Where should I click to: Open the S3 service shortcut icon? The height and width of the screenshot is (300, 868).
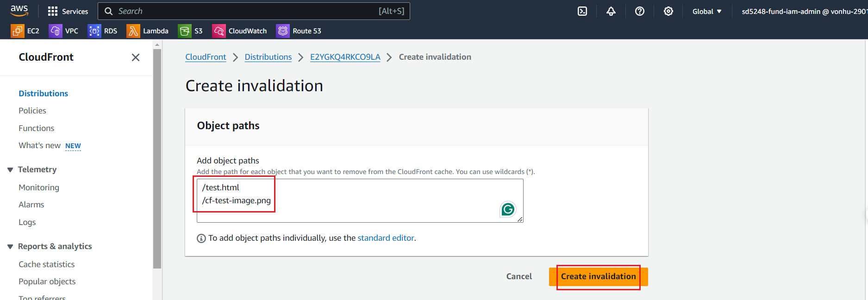pyautogui.click(x=185, y=31)
